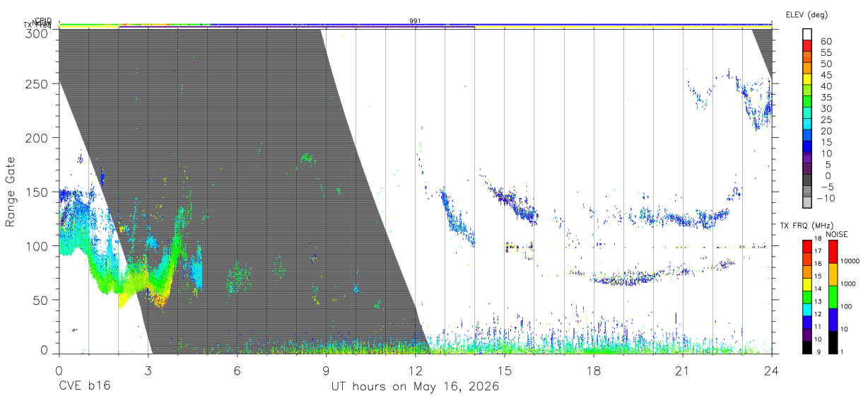
Task: Click the black 1–10 NOISE segment
Action: point(832,342)
